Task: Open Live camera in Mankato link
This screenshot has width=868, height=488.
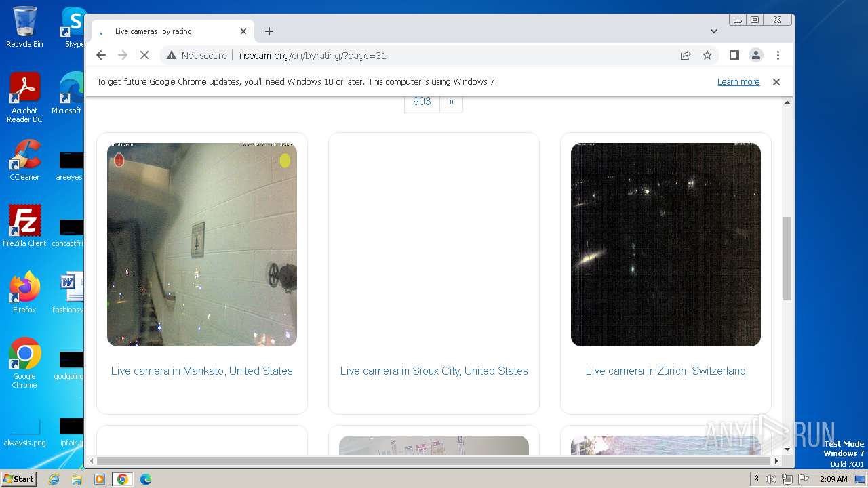Action: [x=202, y=371]
